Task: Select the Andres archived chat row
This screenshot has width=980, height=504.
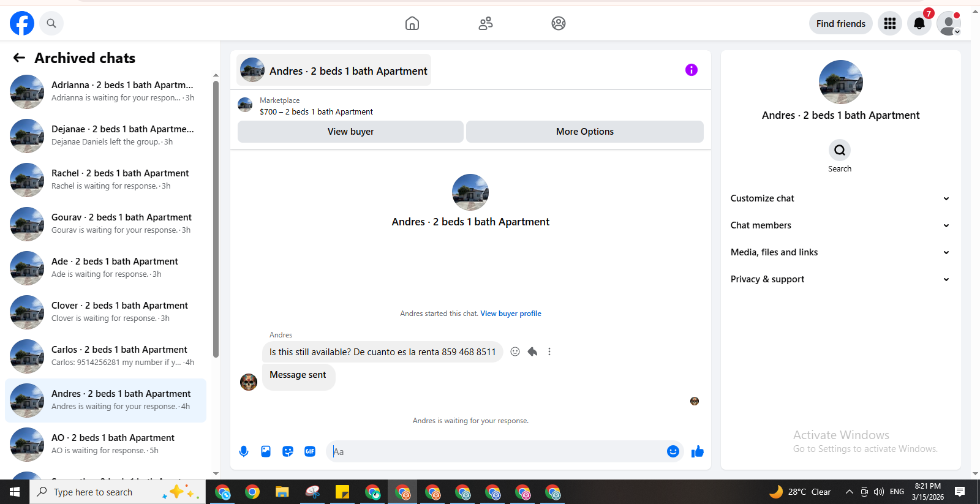Action: 105,401
